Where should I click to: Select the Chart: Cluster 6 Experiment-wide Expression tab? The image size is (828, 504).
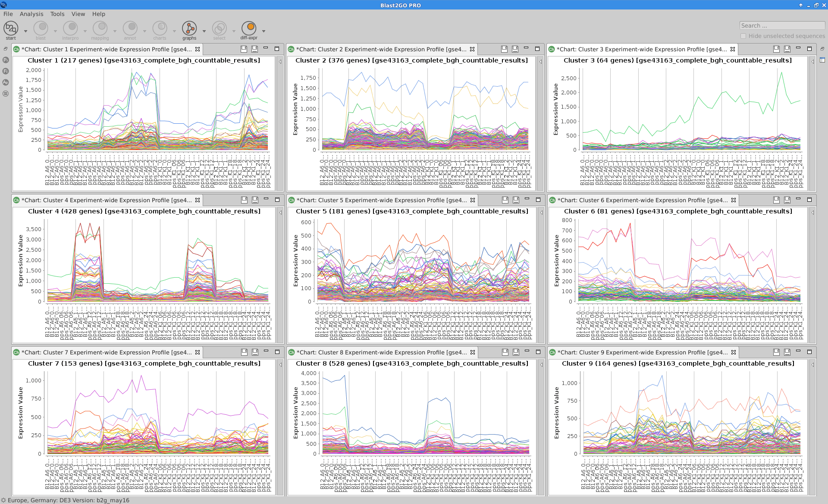click(643, 200)
